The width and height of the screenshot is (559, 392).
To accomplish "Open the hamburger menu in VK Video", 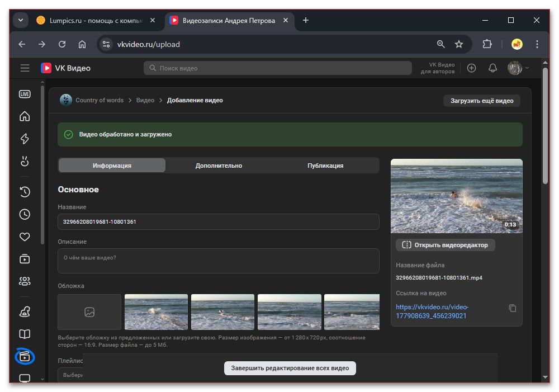I will click(25, 68).
